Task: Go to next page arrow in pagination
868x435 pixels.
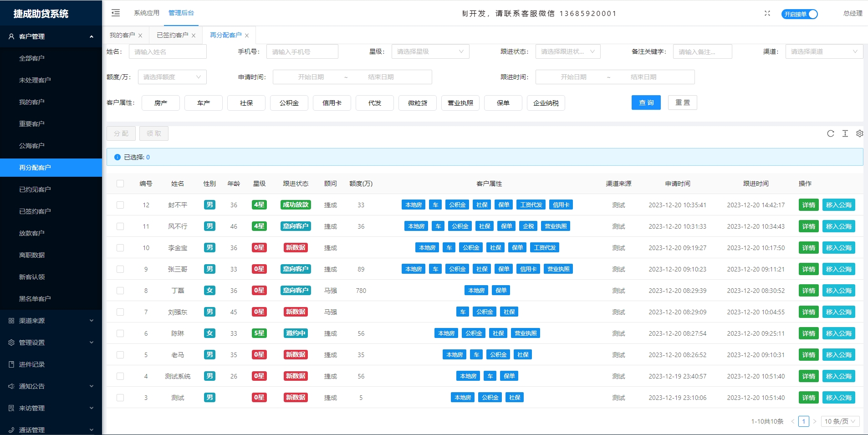Action: (x=815, y=421)
